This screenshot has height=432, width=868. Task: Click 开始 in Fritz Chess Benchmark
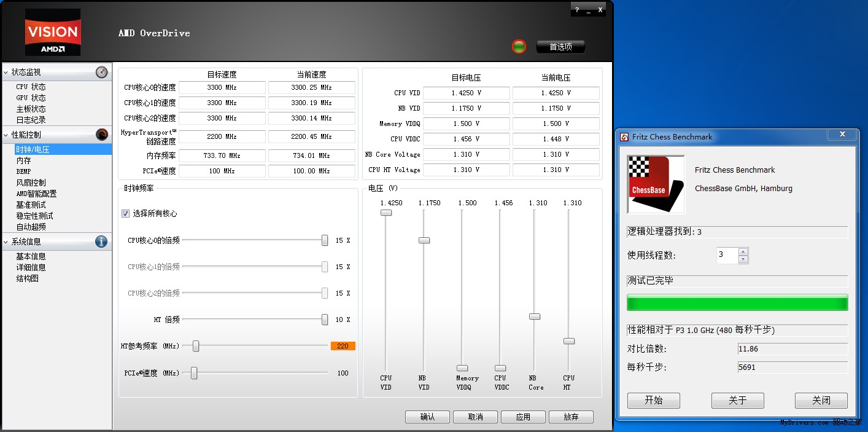[x=654, y=401]
